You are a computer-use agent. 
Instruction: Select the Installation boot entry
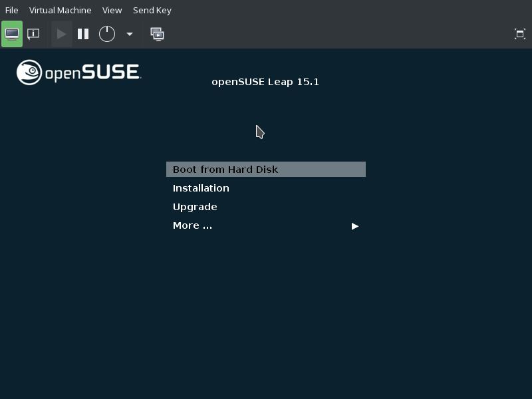point(201,188)
